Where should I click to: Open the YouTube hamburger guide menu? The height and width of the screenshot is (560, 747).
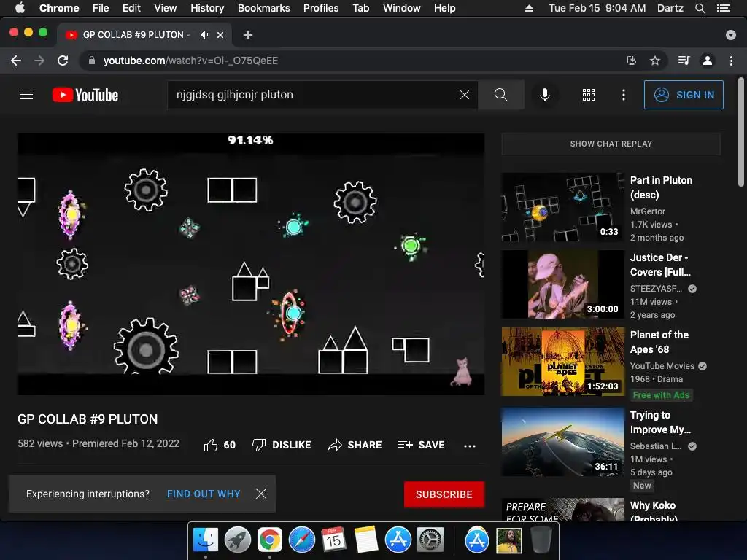tap(26, 95)
